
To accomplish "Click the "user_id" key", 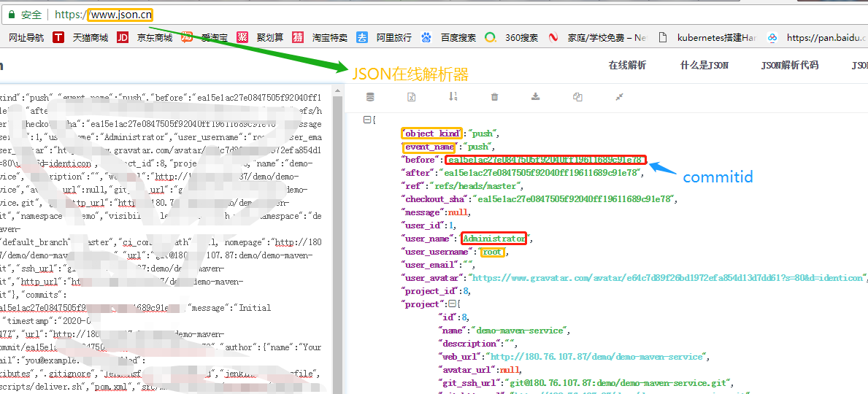I will 422,225.
